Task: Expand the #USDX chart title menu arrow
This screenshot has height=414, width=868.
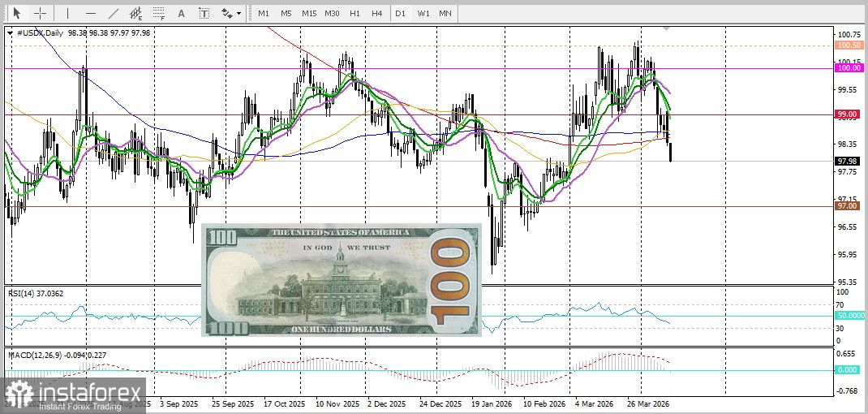Action: (9, 32)
